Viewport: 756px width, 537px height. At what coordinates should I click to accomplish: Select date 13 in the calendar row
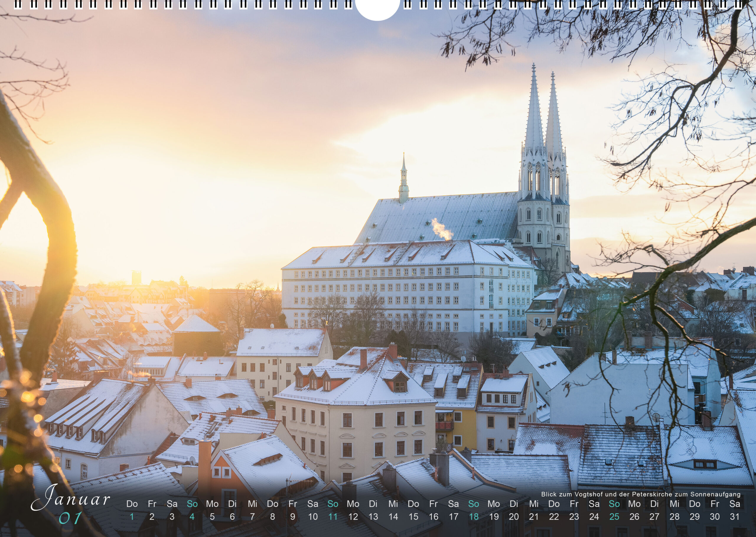[x=373, y=517]
